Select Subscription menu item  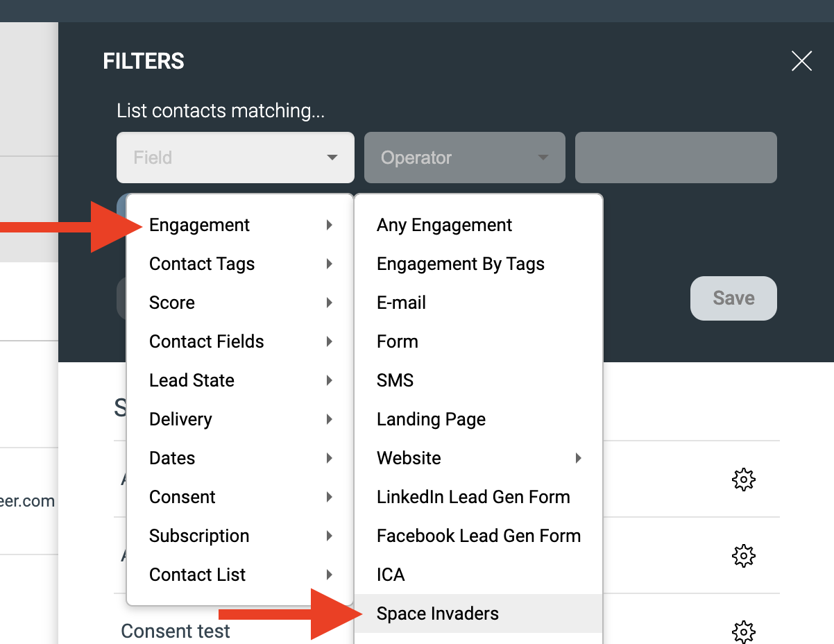point(240,536)
